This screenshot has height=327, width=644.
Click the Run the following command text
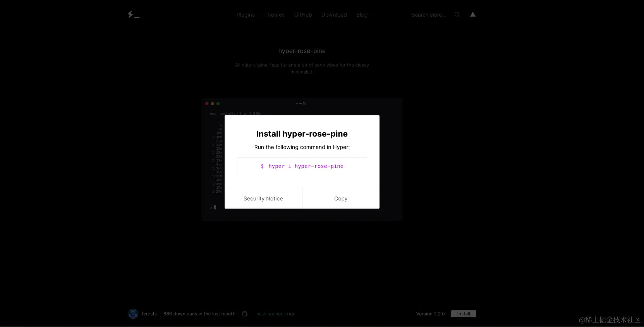302,147
